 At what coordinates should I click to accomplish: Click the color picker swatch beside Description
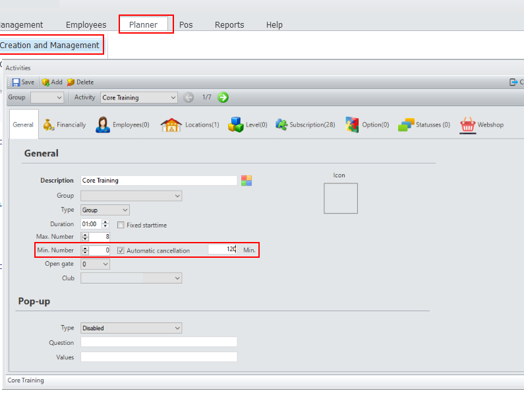point(247,181)
